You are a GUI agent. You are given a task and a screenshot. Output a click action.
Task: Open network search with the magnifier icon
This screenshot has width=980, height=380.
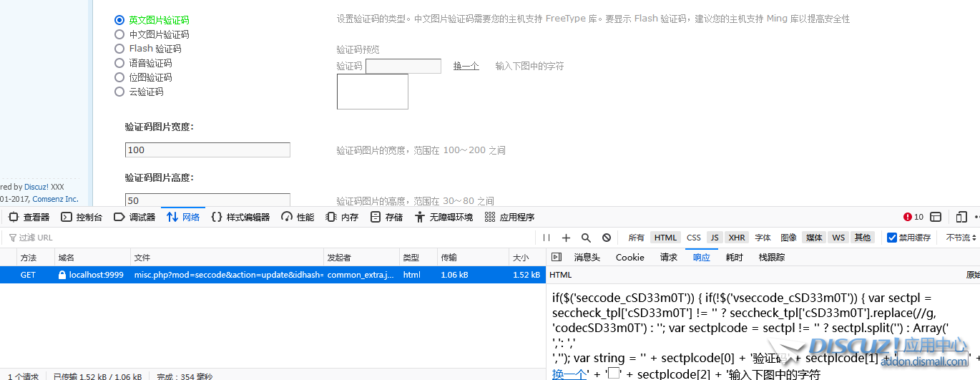pyautogui.click(x=586, y=238)
